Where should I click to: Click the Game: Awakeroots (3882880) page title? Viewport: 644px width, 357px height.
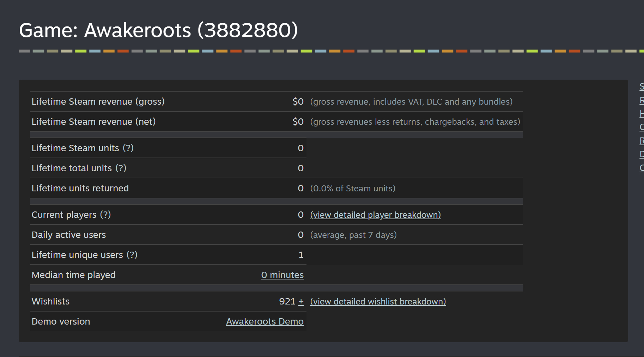tap(158, 30)
